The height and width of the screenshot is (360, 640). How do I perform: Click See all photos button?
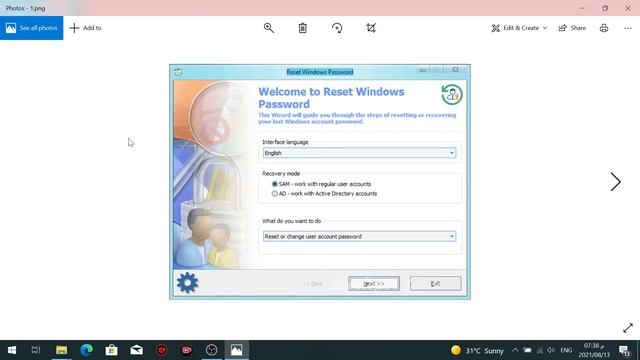tap(31, 28)
